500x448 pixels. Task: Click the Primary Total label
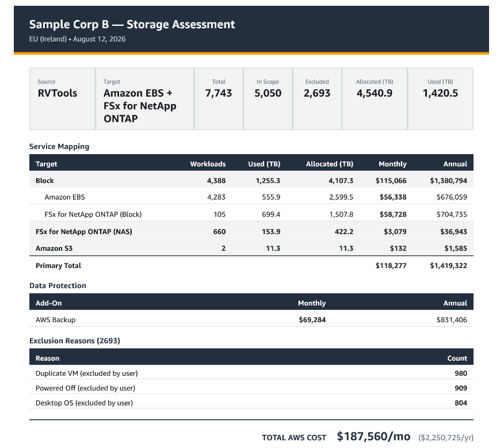[58, 266]
